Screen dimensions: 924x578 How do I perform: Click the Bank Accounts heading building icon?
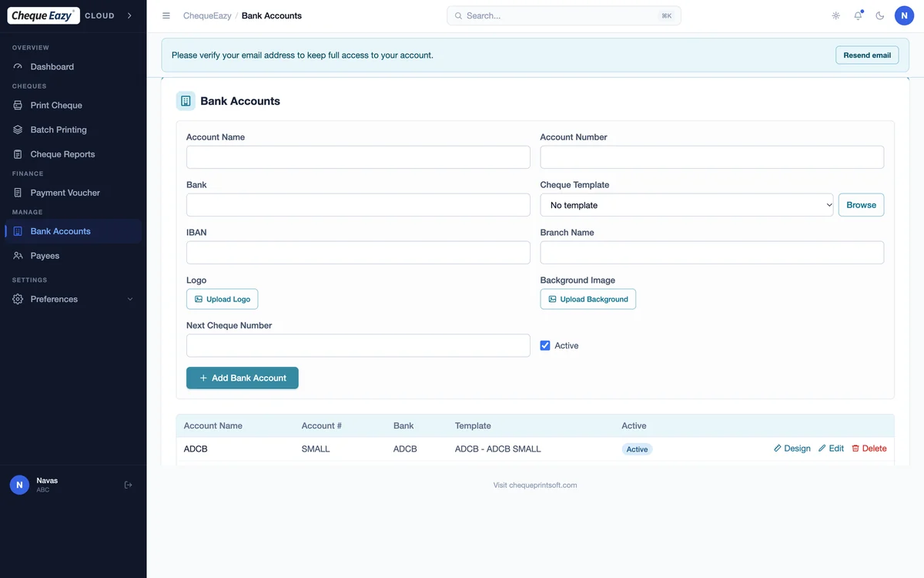click(186, 101)
